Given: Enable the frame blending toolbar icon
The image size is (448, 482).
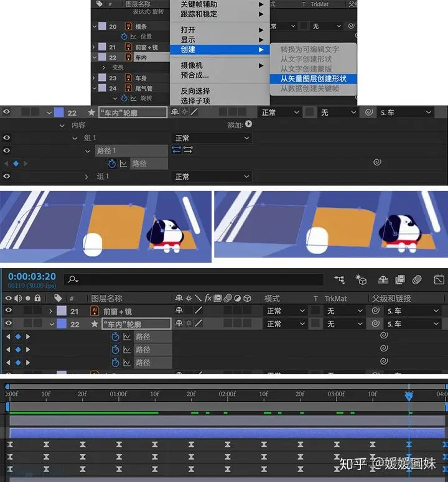Looking at the screenshot, I should (399, 280).
